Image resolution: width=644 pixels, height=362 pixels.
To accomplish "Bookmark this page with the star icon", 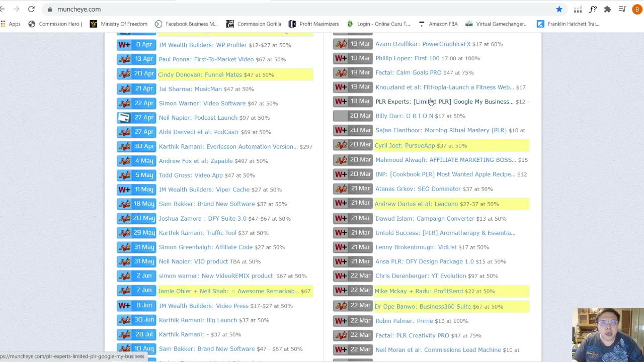I will pos(559,9).
